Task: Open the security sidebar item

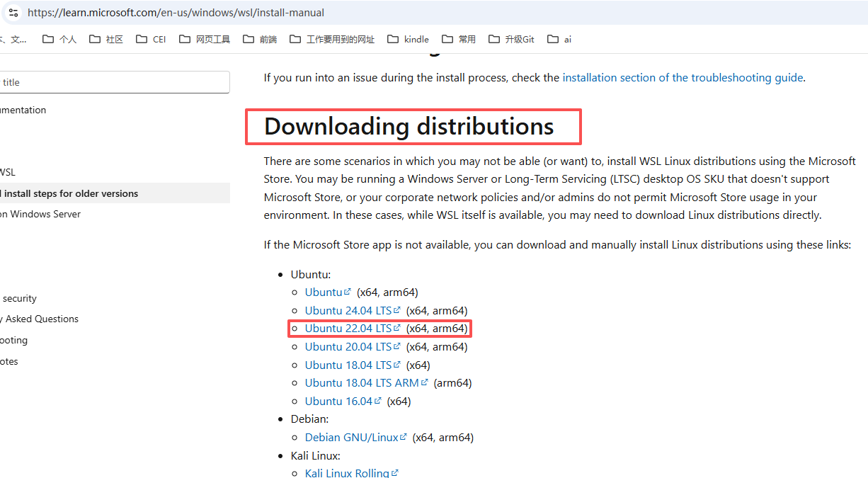Action: (19, 299)
